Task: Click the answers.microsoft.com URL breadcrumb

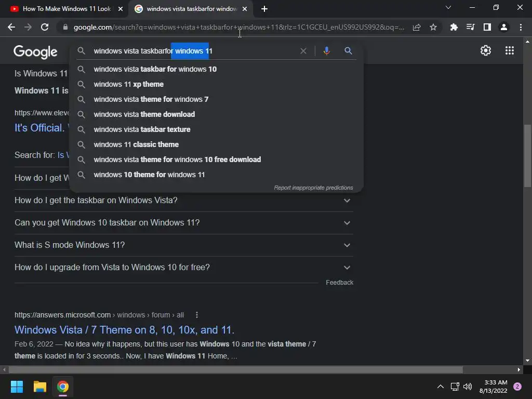Action: point(99,315)
